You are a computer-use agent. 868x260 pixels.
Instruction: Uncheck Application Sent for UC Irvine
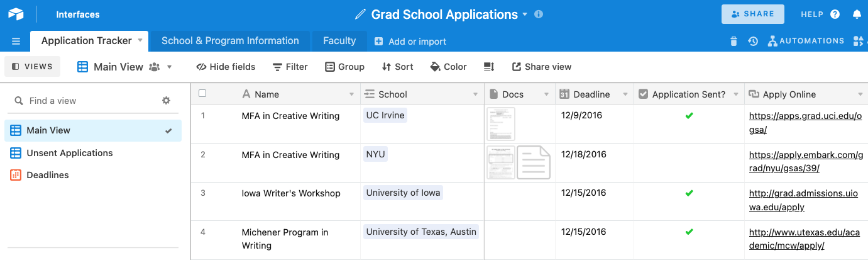(689, 116)
